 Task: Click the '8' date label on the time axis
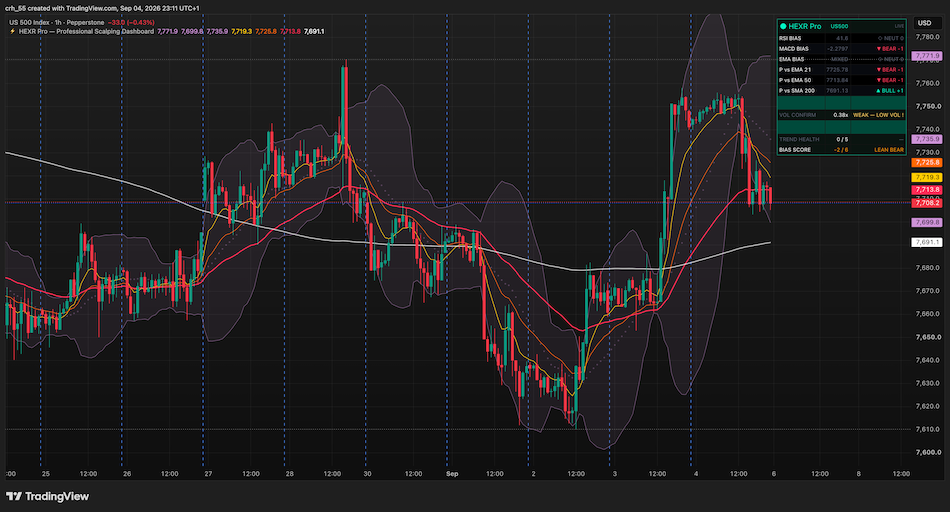click(859, 474)
